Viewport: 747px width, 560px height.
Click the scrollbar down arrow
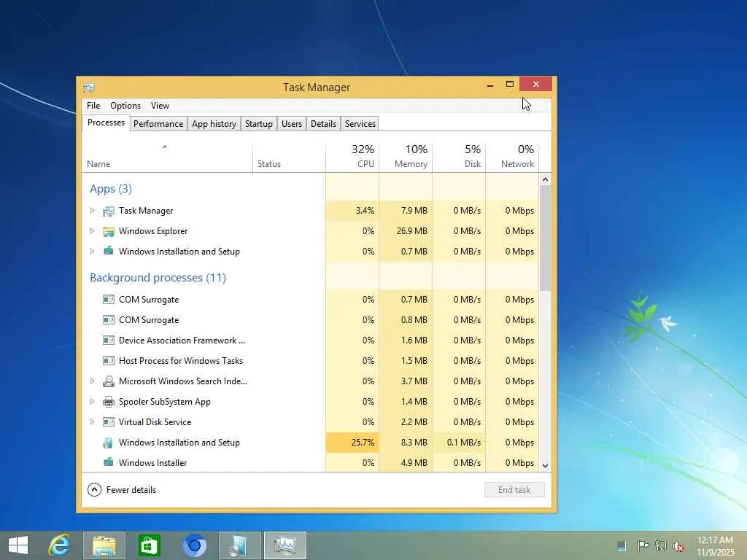546,466
